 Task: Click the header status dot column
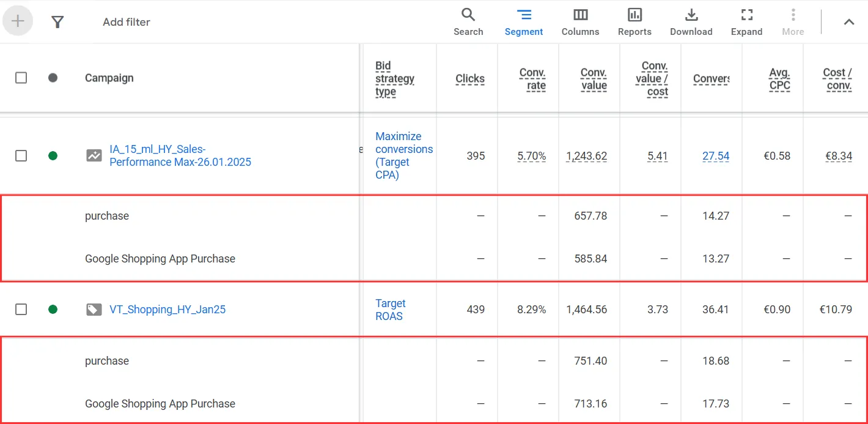(53, 78)
